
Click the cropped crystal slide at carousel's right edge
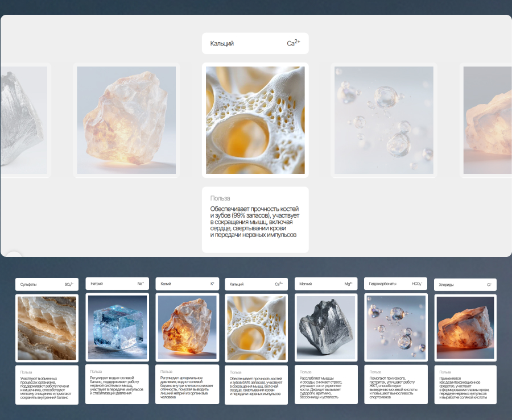click(x=487, y=120)
